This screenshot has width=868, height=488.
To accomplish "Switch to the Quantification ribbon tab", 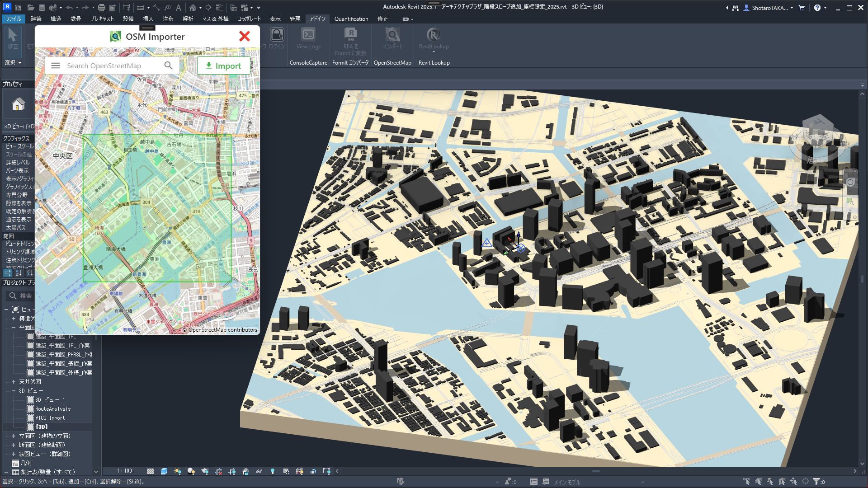I will coord(351,19).
